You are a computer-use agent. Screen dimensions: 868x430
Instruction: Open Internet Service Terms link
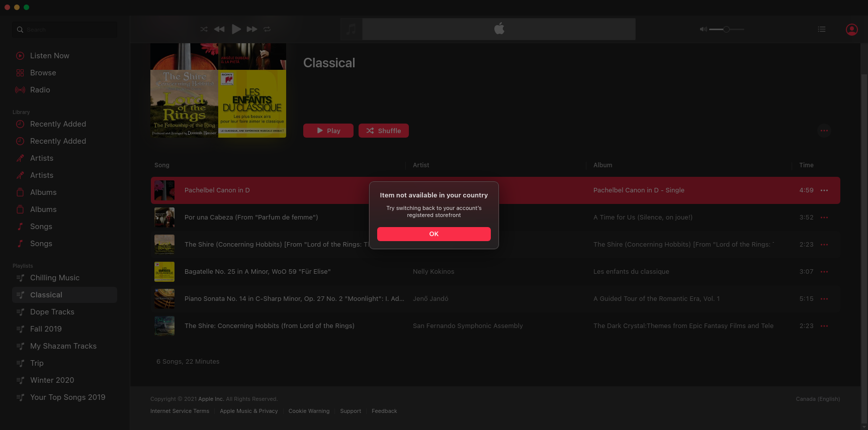180,411
